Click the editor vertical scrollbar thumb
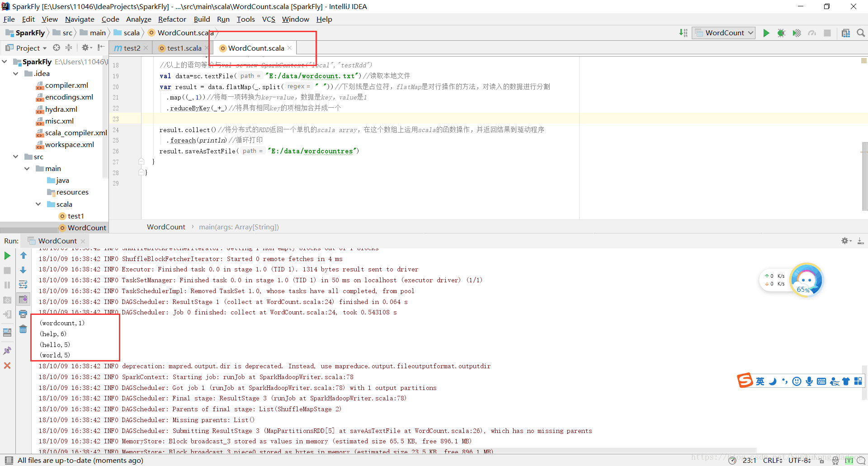 [x=864, y=176]
